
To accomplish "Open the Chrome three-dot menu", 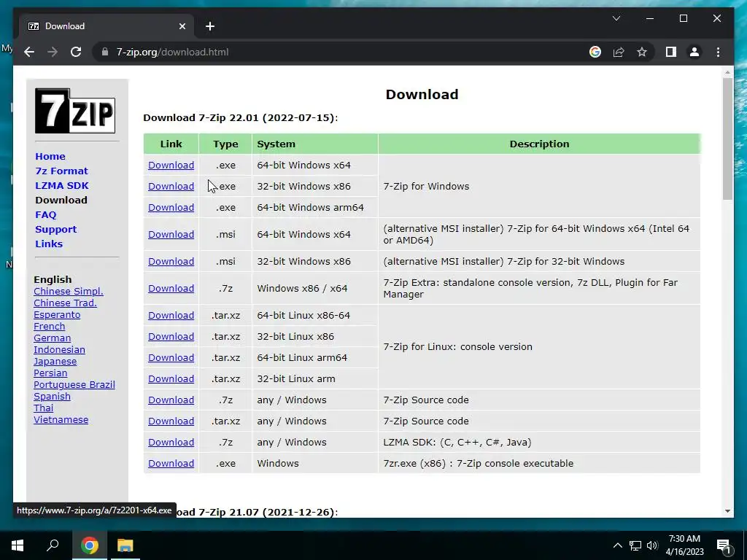I will (718, 52).
